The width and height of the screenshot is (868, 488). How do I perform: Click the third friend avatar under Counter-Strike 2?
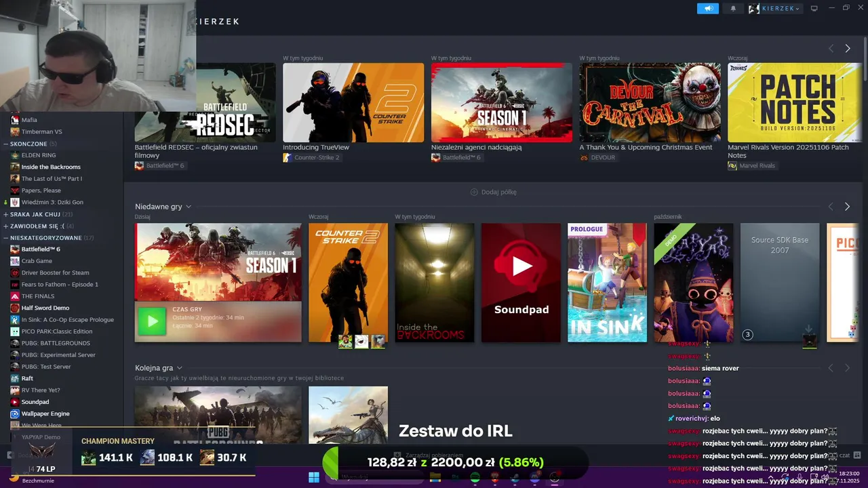tap(378, 342)
